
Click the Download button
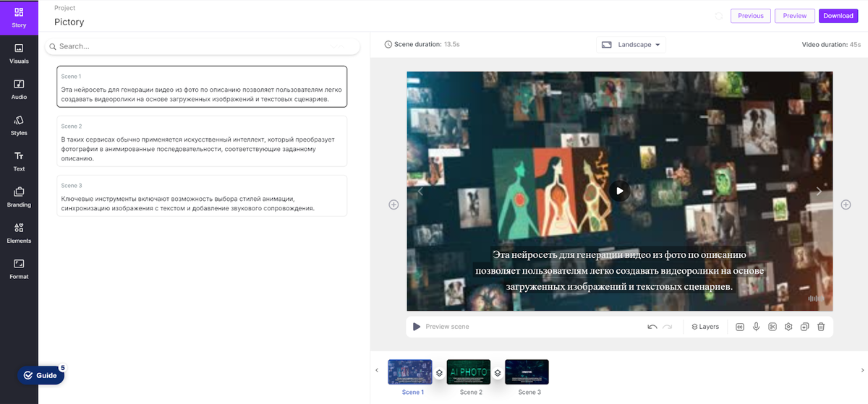pyautogui.click(x=838, y=16)
